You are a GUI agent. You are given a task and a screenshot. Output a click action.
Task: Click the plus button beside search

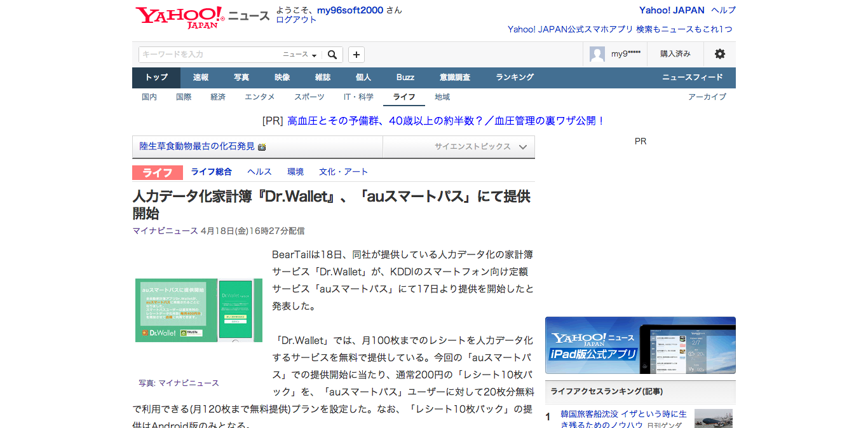tap(356, 55)
